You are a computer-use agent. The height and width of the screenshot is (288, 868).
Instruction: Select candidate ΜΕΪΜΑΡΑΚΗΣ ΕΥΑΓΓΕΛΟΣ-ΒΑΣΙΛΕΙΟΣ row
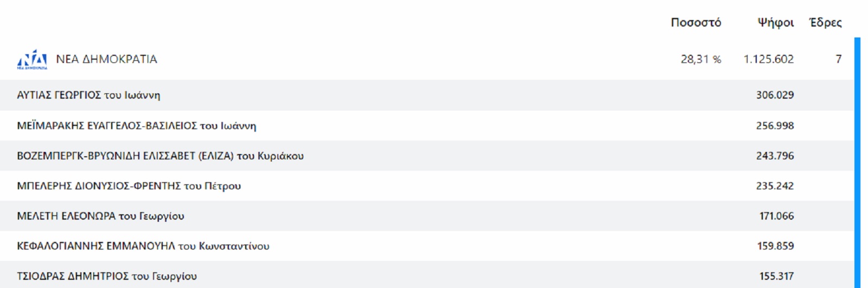(427, 126)
